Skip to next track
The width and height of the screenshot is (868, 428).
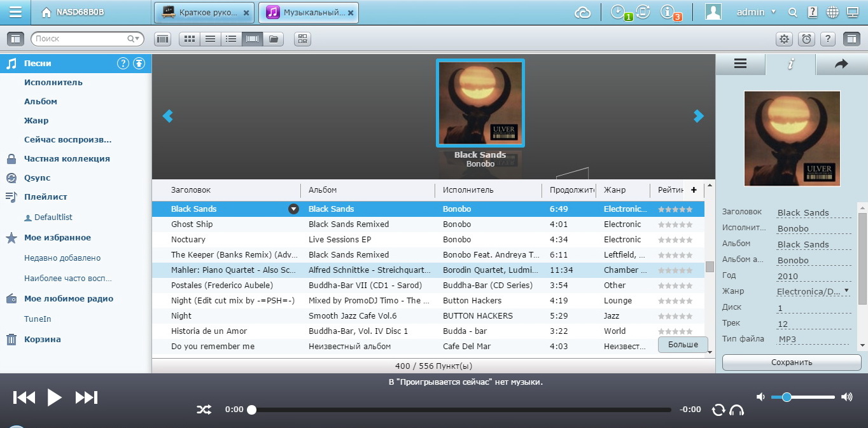tap(87, 397)
